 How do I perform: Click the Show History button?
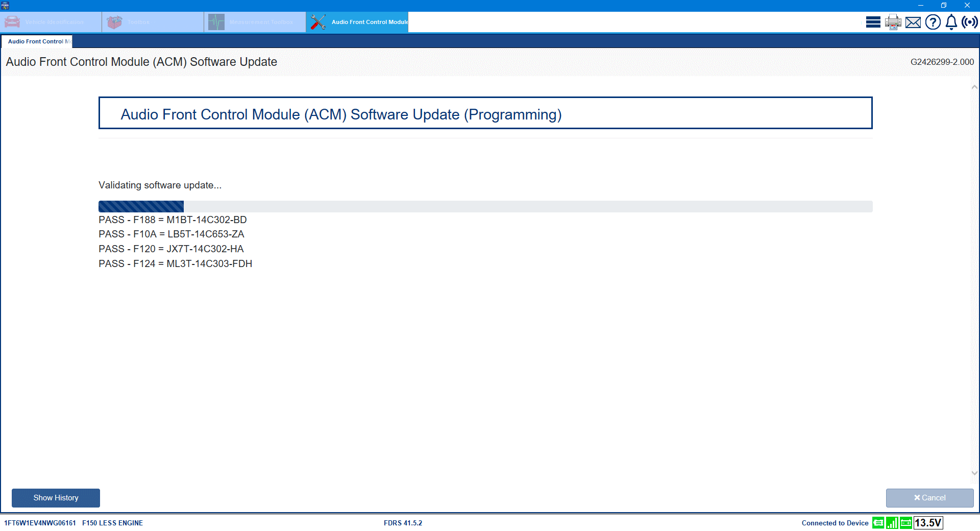[x=55, y=498]
